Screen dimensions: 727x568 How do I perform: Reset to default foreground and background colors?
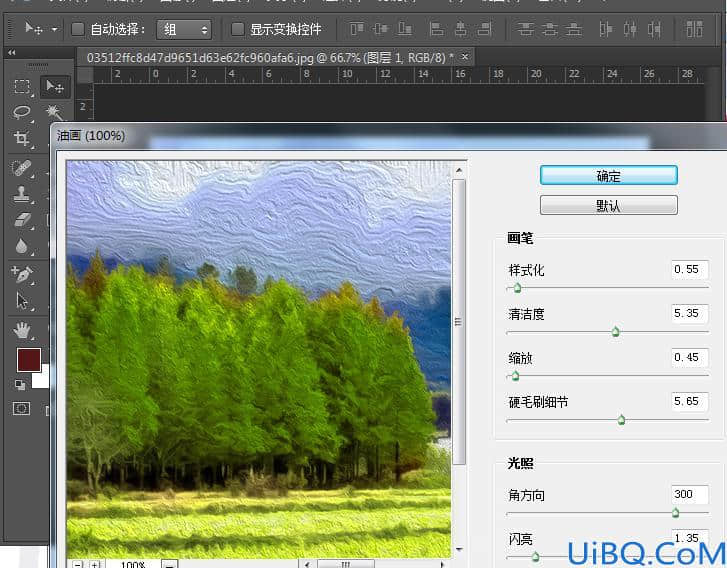pyautogui.click(x=19, y=384)
